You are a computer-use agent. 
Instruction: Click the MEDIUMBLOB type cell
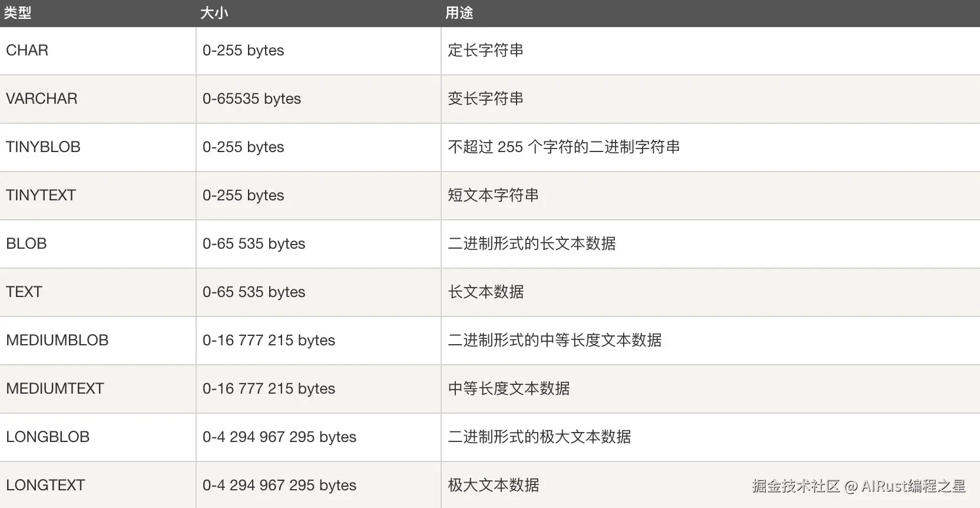(x=57, y=341)
